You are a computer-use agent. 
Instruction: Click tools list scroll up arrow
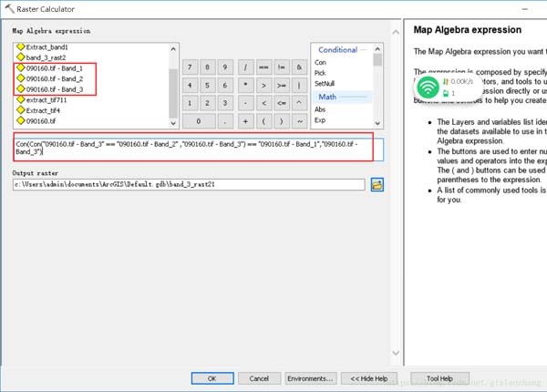pyautogui.click(x=377, y=49)
